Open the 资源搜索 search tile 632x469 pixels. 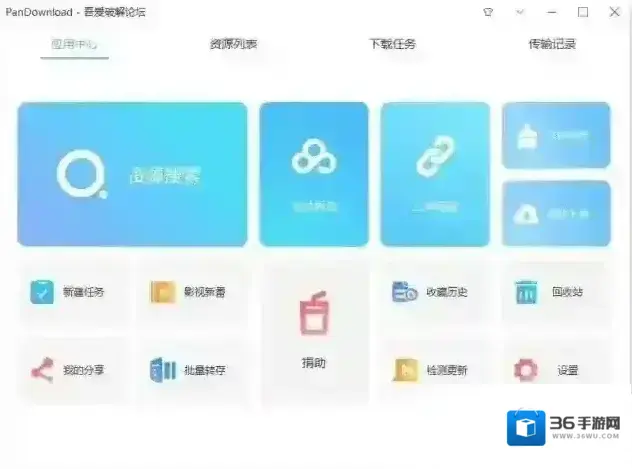[132, 174]
